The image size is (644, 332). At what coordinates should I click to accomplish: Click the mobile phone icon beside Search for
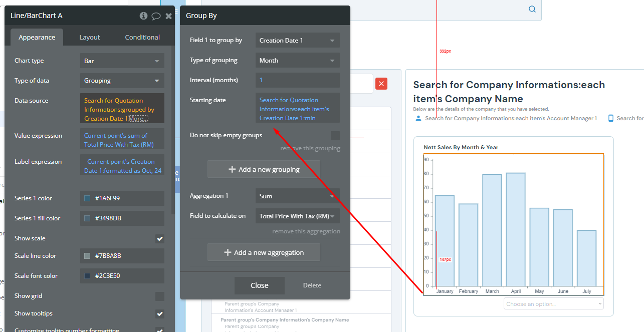tap(611, 118)
